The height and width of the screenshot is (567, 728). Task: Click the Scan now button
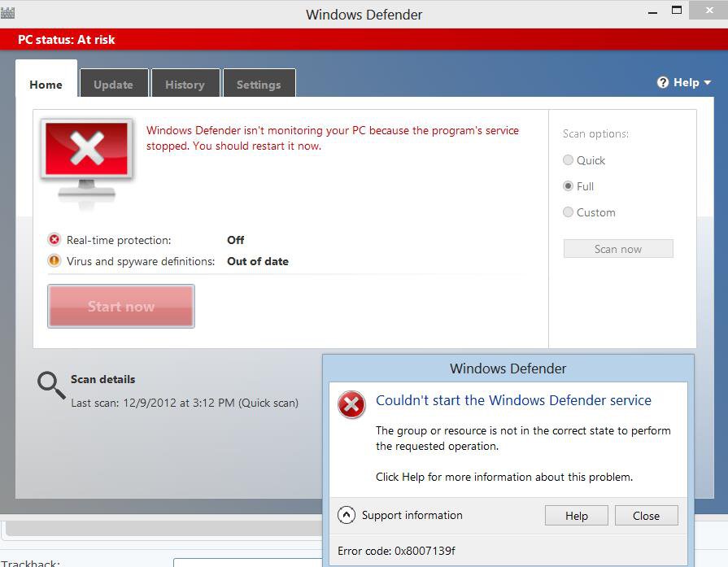tap(618, 249)
